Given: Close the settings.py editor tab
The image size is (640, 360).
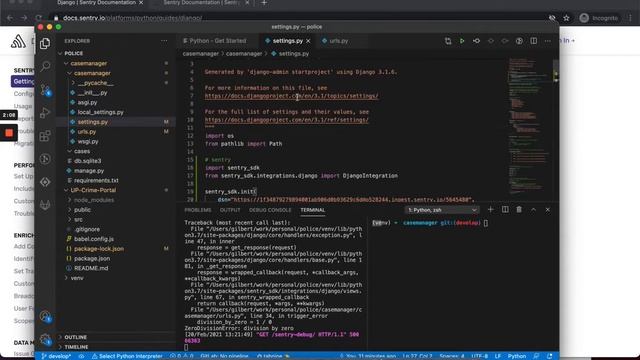Looking at the screenshot, I should pyautogui.click(x=308, y=41).
